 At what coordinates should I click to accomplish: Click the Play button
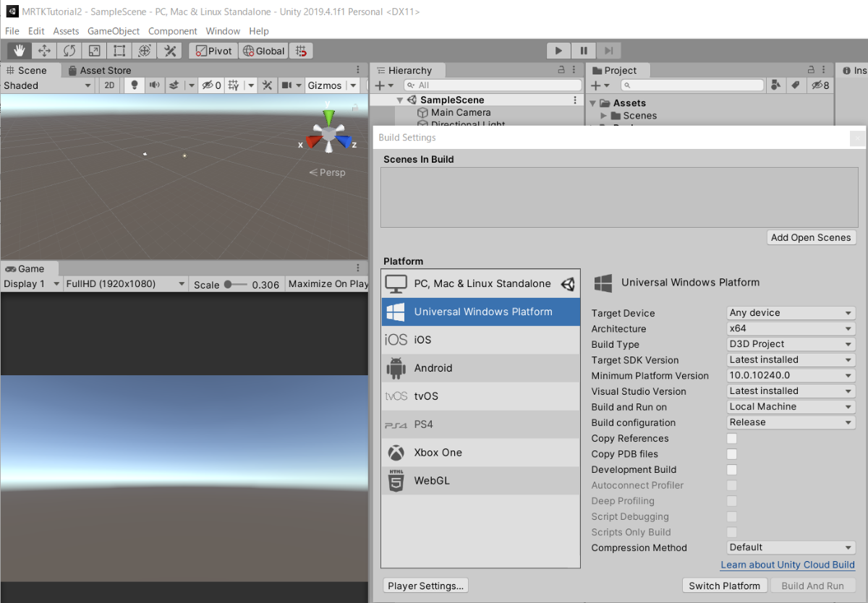click(558, 51)
